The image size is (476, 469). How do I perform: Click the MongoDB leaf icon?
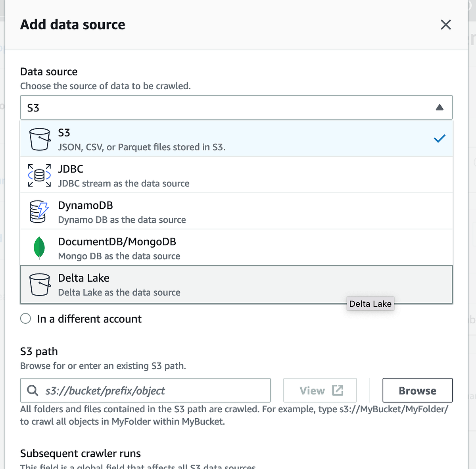39,248
